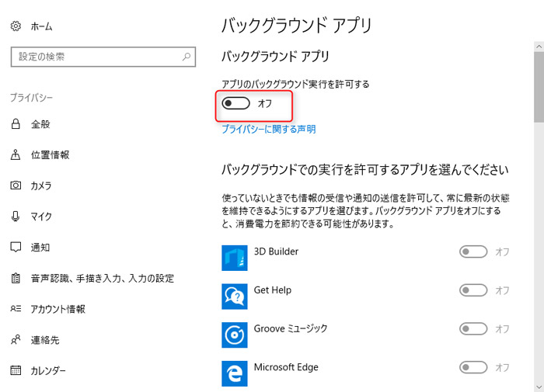This screenshot has height=392, width=544.
Task: Toggle background permission for Microsoft Edge
Action: coord(473,367)
